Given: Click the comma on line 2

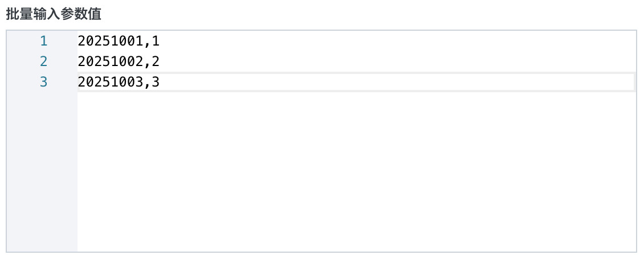Looking at the screenshot, I should tap(148, 63).
